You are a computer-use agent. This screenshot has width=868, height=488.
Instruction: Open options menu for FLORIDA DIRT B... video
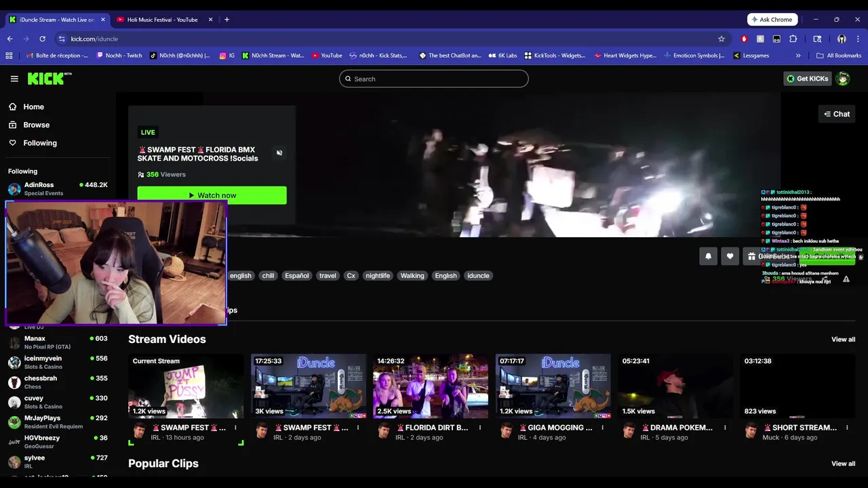point(480,428)
